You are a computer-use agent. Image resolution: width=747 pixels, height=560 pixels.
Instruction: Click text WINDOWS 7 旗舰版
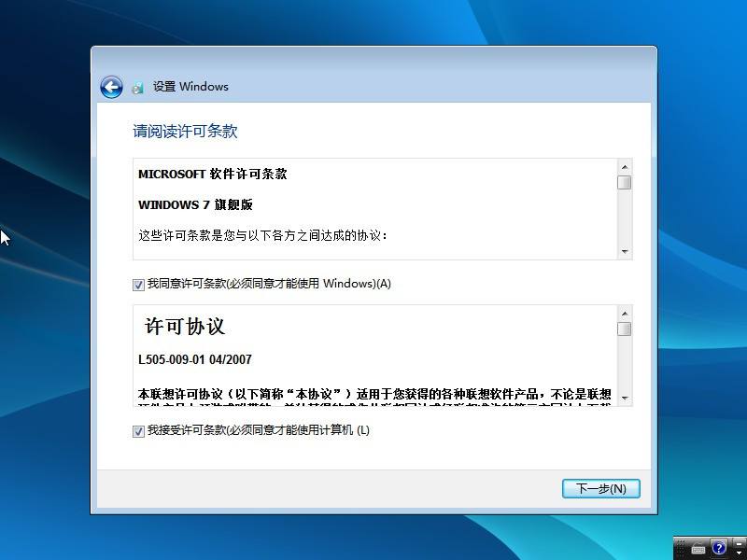coord(195,204)
